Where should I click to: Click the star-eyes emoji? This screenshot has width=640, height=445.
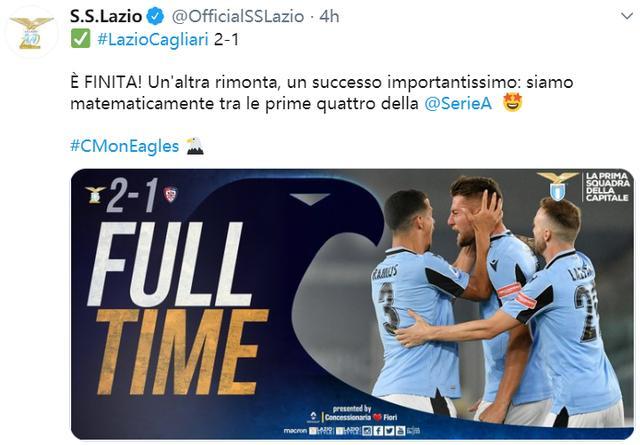[513, 102]
